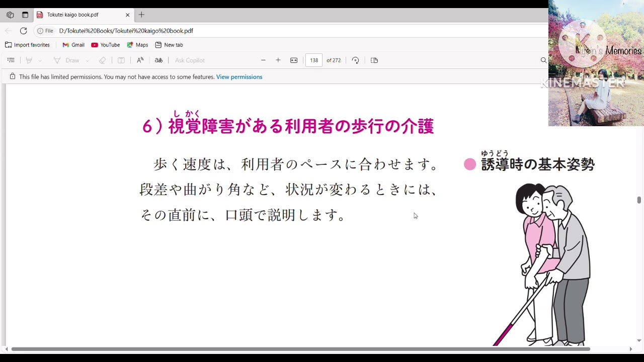The width and height of the screenshot is (644, 362).
Task: Add a text box tool
Action: tap(121, 60)
